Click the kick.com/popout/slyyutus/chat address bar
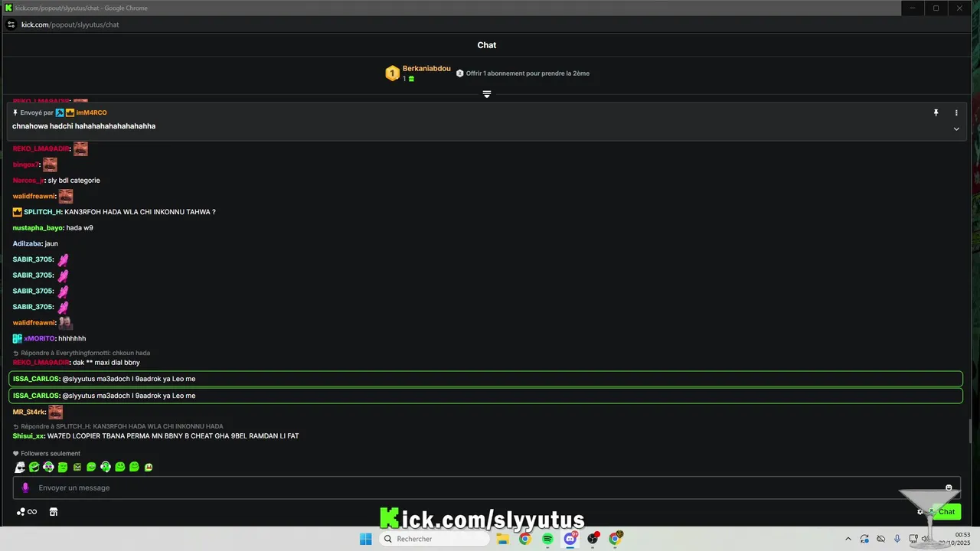The height and width of the screenshot is (551, 980). click(70, 24)
